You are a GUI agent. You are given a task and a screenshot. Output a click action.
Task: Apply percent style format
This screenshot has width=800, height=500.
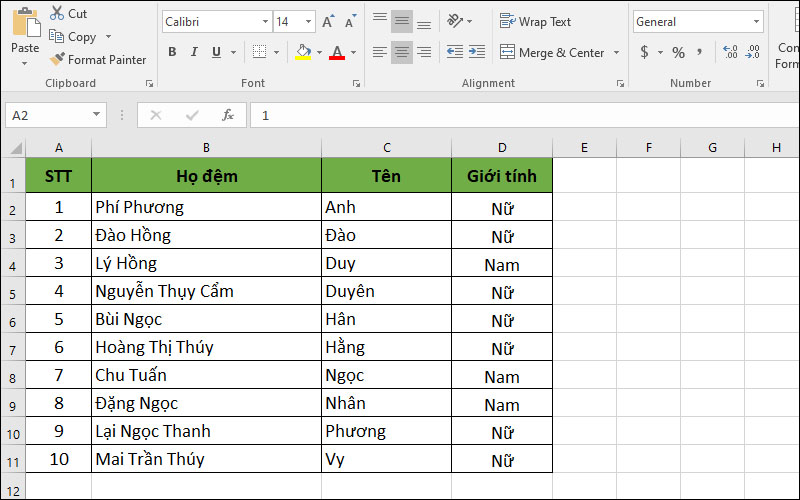(678, 52)
